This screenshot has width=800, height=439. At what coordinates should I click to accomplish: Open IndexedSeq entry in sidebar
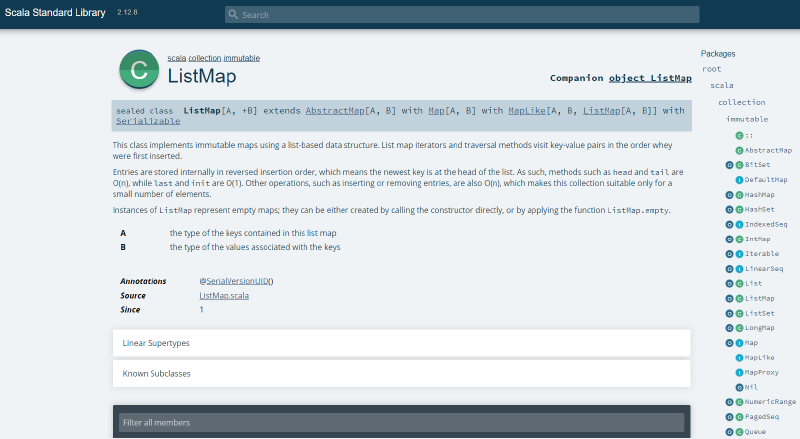pos(766,224)
